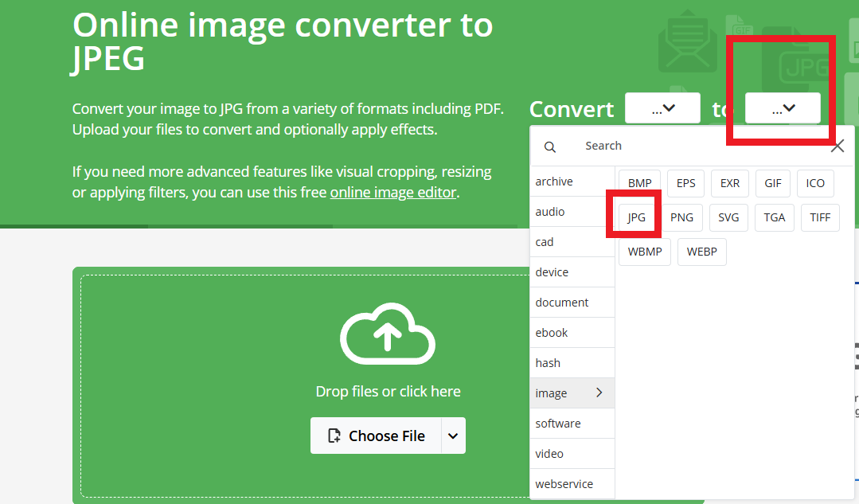Image resolution: width=859 pixels, height=504 pixels.
Task: Open the source format dropdown after Convert
Action: click(662, 108)
